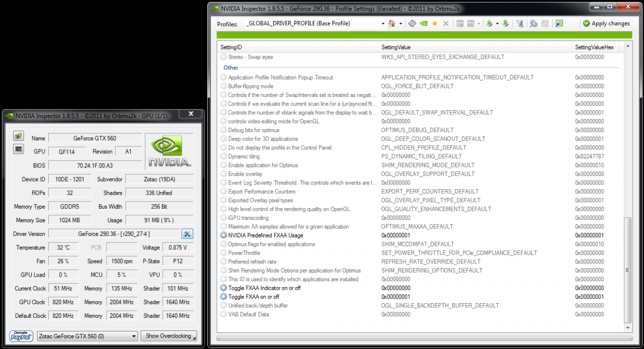Click the green NVIDIA logo toolbar icon

424,24
